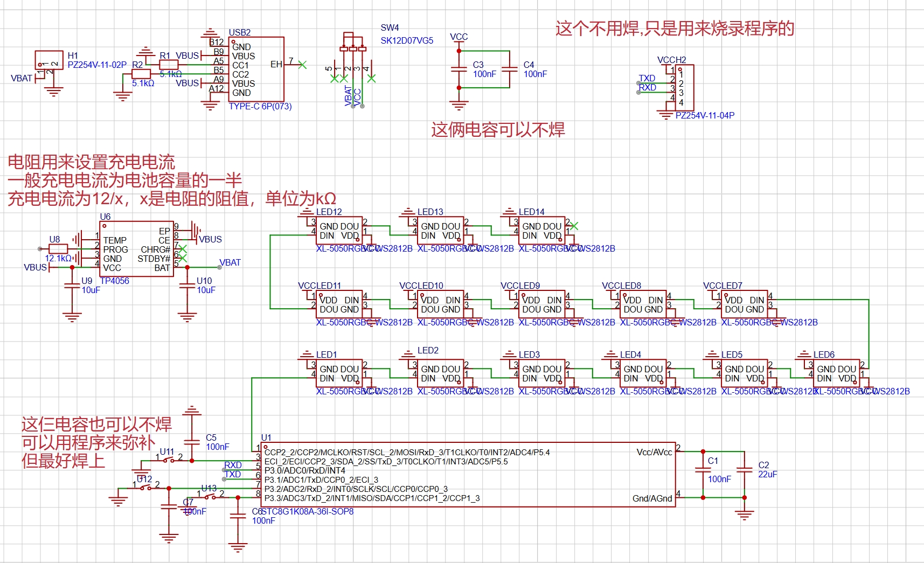Select capacitor C1 100nF symbol
The height and width of the screenshot is (563, 924).
click(x=703, y=470)
